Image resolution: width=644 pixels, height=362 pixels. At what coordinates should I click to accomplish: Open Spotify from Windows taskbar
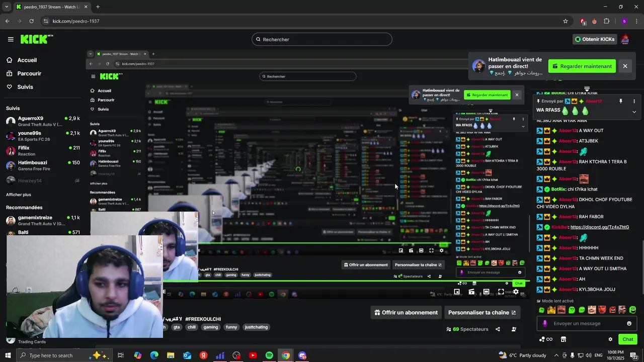pyautogui.click(x=269, y=355)
